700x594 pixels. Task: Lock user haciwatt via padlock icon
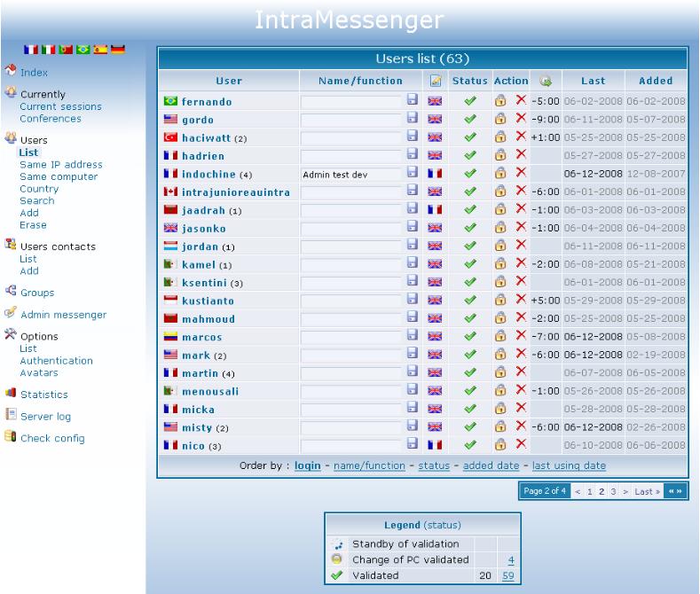[x=500, y=137]
